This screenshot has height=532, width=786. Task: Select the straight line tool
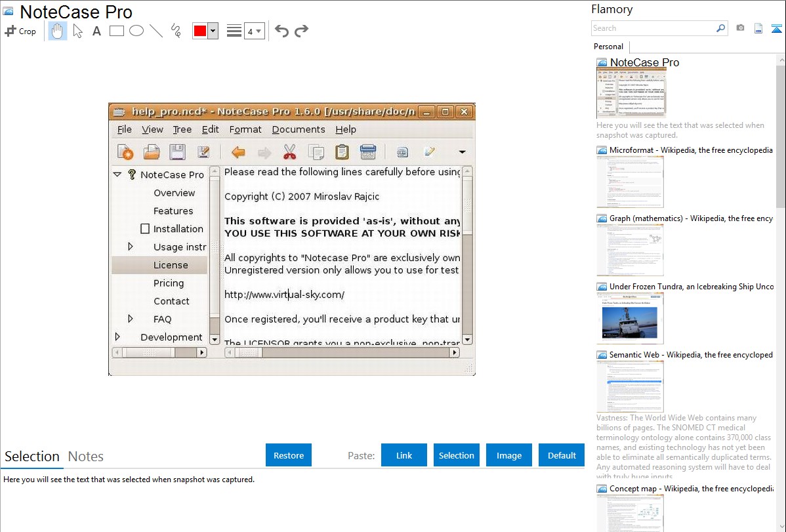(156, 31)
